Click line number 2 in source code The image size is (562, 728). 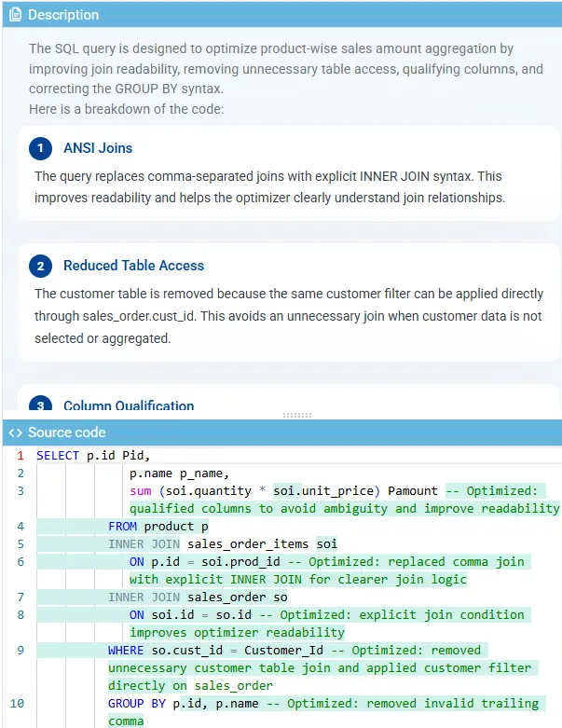[21, 474]
